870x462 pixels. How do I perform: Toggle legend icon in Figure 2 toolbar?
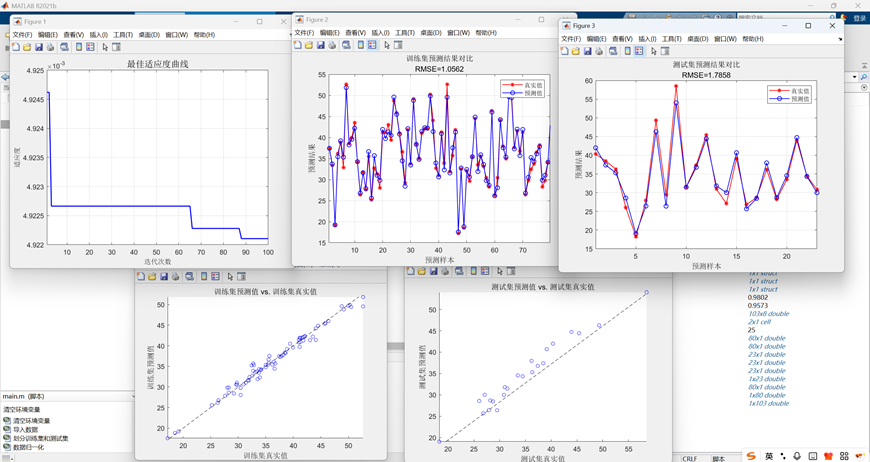[x=372, y=45]
